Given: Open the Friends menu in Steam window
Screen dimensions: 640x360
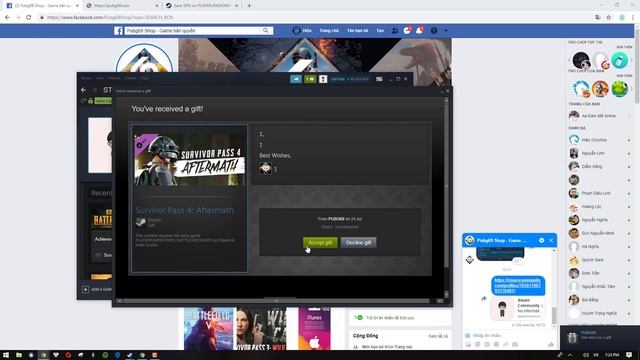Looking at the screenshot, I should (114, 78).
